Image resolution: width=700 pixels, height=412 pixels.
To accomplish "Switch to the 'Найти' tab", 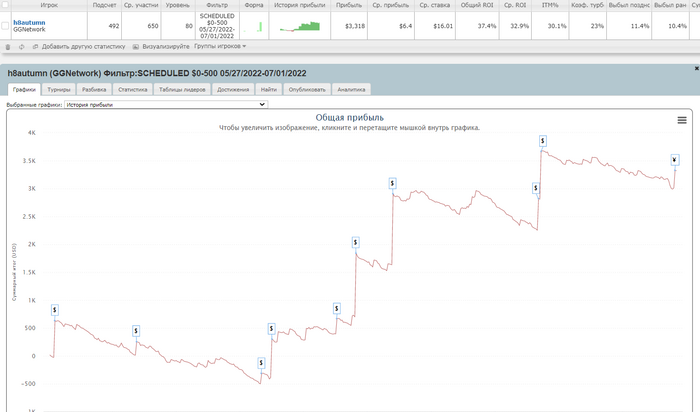I will click(269, 89).
